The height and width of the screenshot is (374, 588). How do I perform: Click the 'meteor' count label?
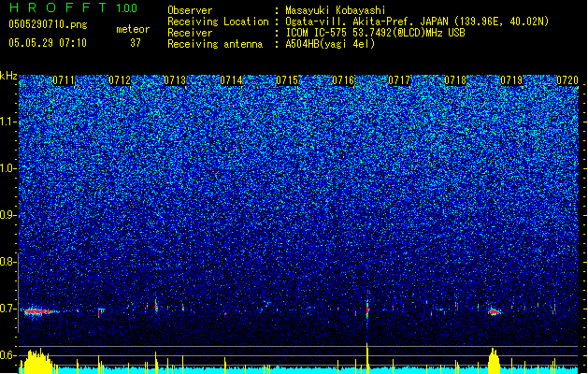click(x=133, y=29)
